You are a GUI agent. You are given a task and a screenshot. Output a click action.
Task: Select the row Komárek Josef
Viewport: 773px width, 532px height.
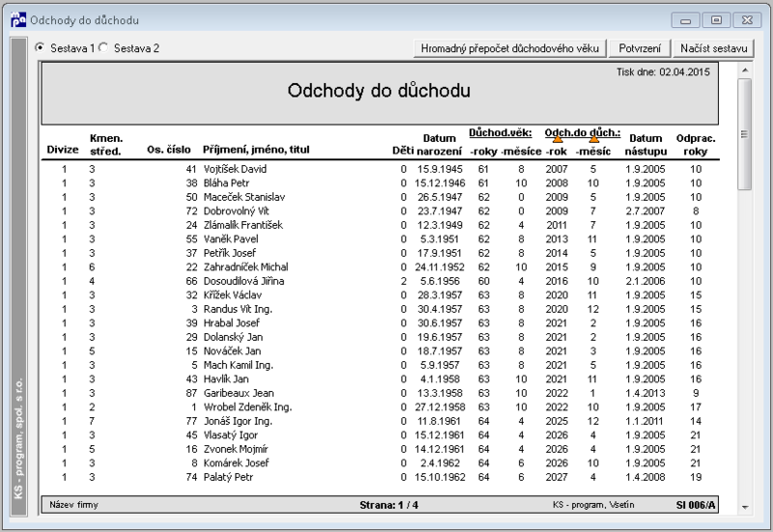[380, 463]
